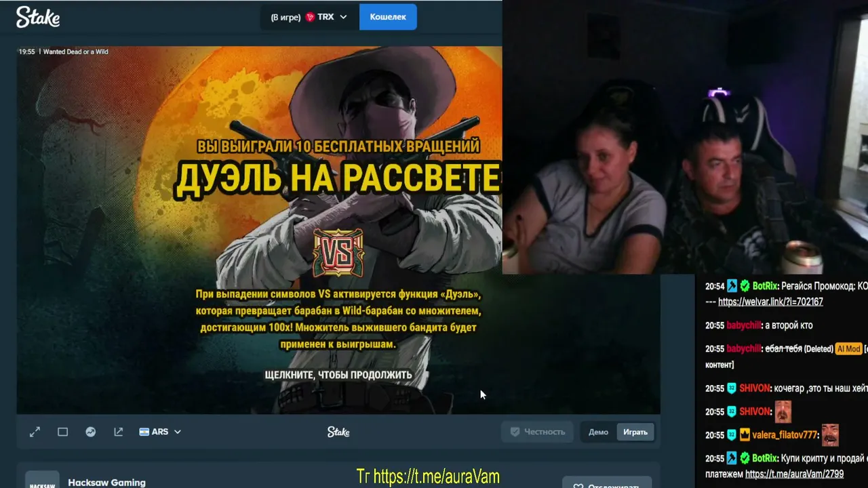Image resolution: width=868 pixels, height=488 pixels.
Task: Click babychill username beside 'а второй кто'
Action: tap(743, 325)
